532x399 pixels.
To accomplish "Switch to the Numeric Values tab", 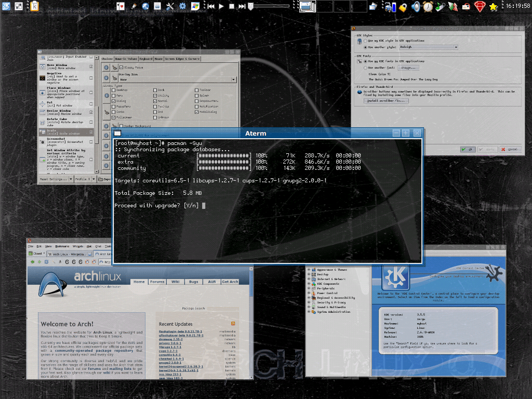I will pos(126,59).
